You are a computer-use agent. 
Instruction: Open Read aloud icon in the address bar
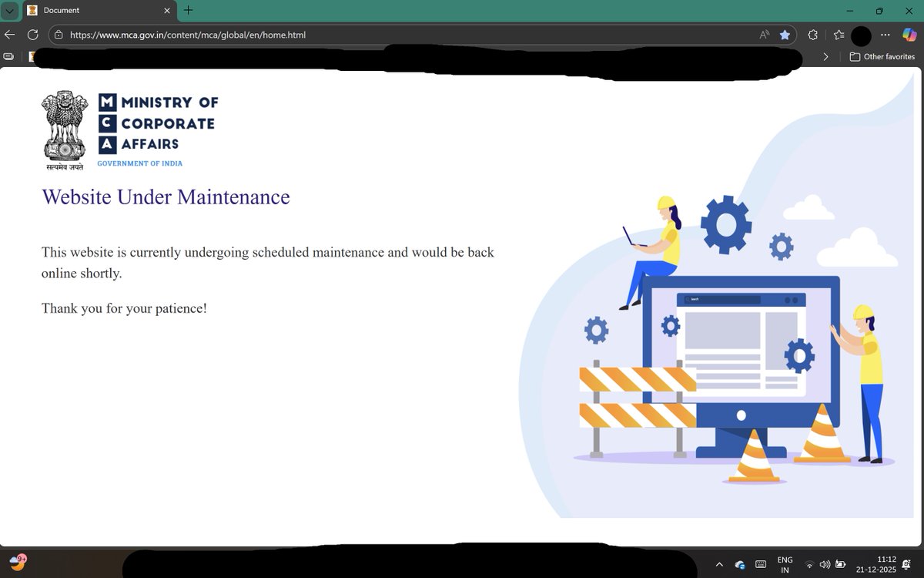tap(765, 35)
